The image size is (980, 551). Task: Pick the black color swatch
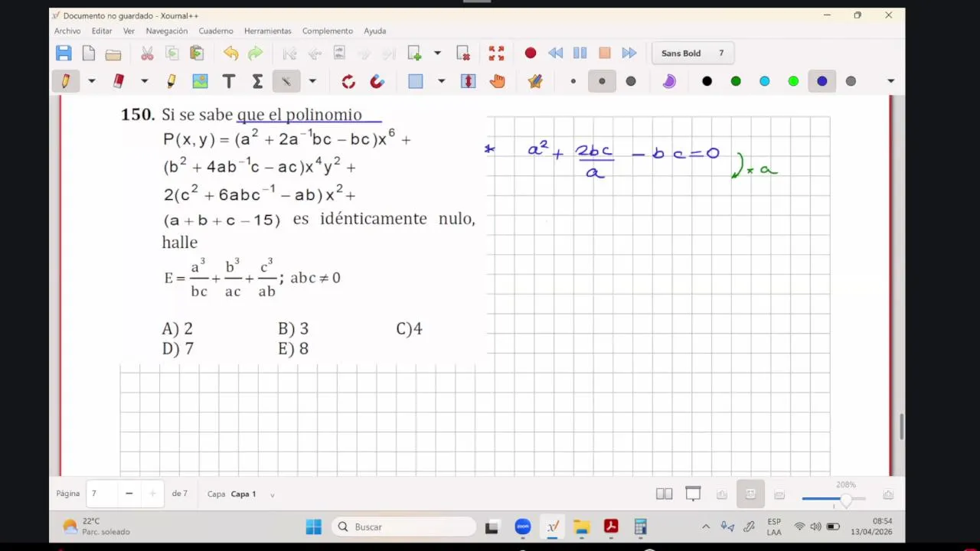pyautogui.click(x=707, y=81)
